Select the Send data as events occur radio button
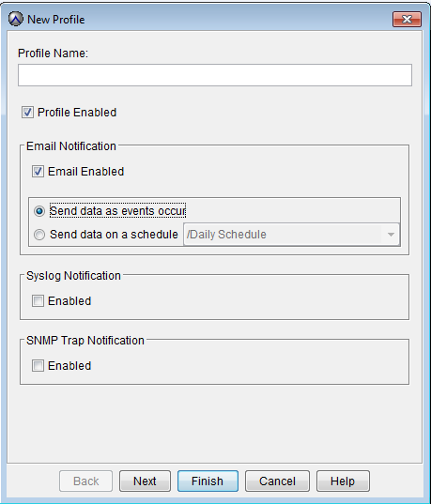 (39, 211)
